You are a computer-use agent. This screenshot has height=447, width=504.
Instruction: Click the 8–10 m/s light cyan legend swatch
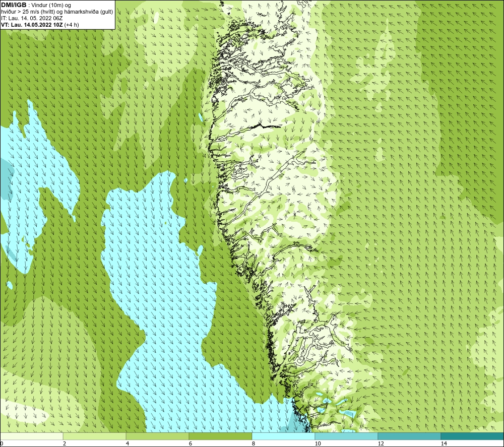coord(283,436)
